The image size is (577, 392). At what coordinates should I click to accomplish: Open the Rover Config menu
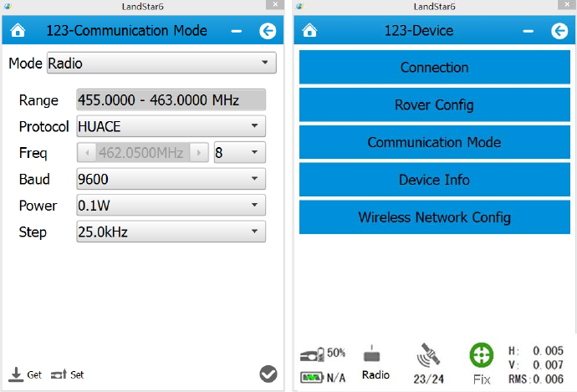click(x=434, y=105)
